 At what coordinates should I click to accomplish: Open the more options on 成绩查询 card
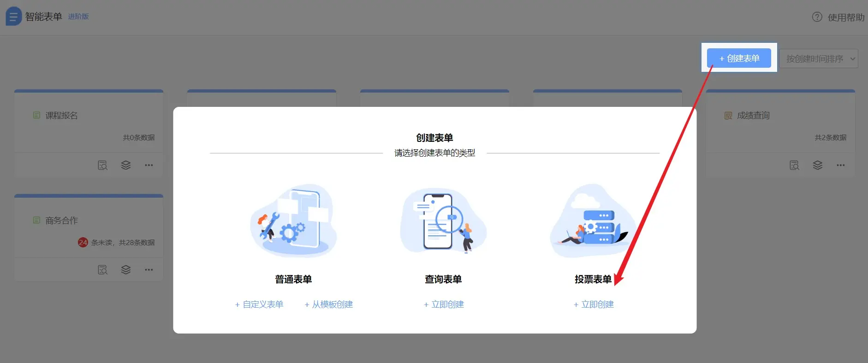841,165
